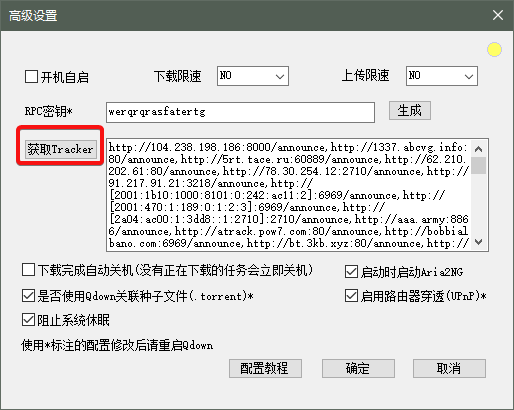
Task: Open the 下载限速 dropdown
Action: click(x=253, y=76)
